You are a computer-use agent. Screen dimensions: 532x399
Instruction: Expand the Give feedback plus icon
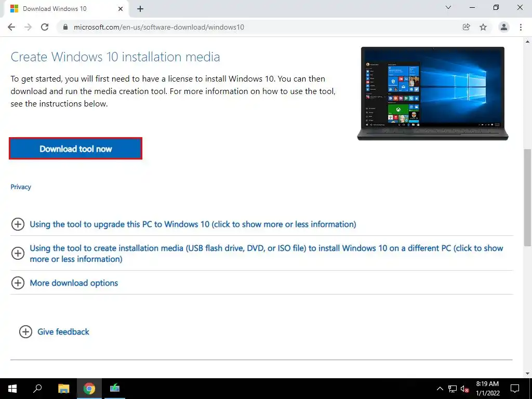25,332
